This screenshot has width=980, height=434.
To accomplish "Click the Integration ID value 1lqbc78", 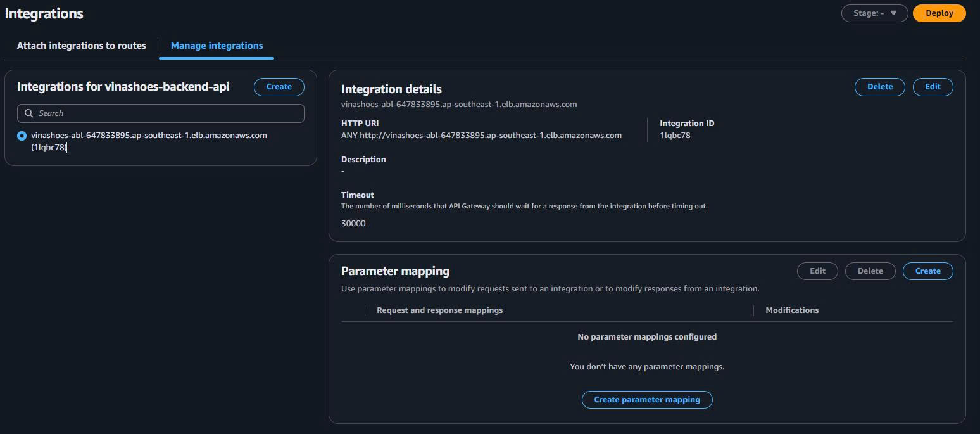I will [x=675, y=135].
